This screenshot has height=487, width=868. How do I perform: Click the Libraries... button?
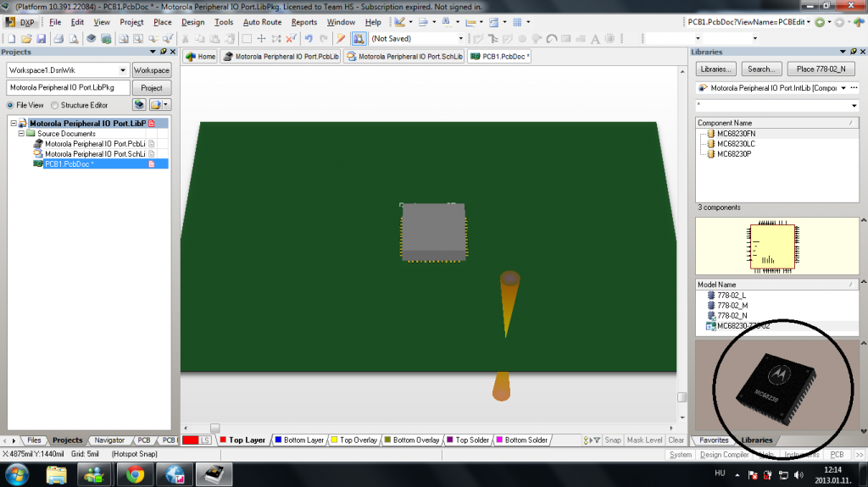coord(715,69)
